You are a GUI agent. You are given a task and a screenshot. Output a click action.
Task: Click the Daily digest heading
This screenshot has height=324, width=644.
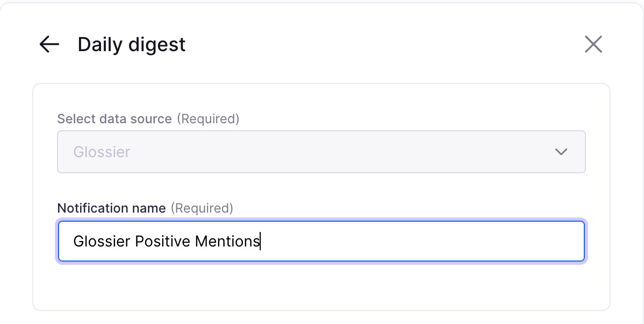[131, 44]
